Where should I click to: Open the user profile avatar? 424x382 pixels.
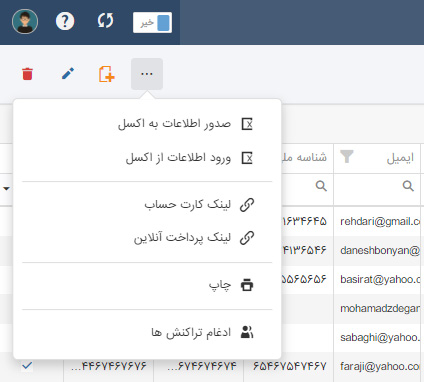[25, 22]
